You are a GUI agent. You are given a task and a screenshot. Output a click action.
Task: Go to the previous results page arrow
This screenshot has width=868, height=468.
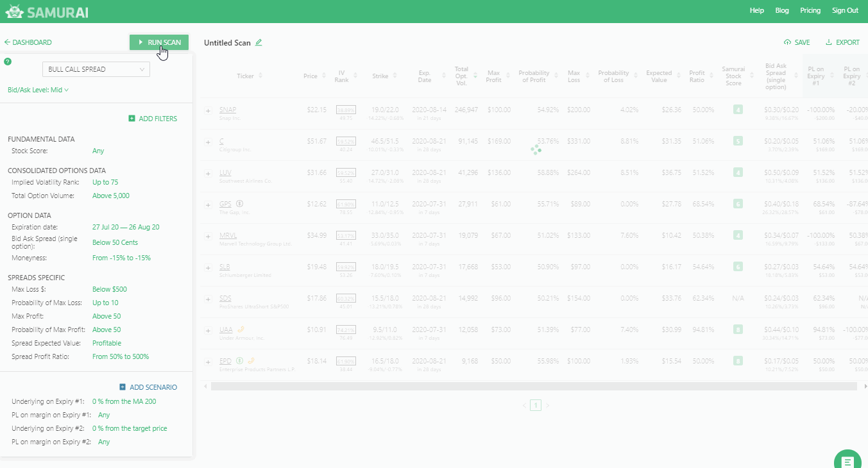click(523, 405)
